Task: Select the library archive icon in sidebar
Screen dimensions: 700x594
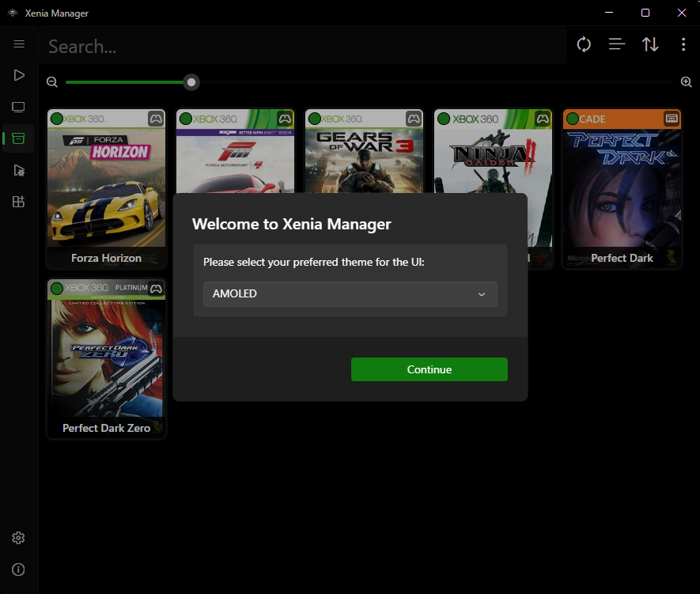Action: [x=18, y=138]
